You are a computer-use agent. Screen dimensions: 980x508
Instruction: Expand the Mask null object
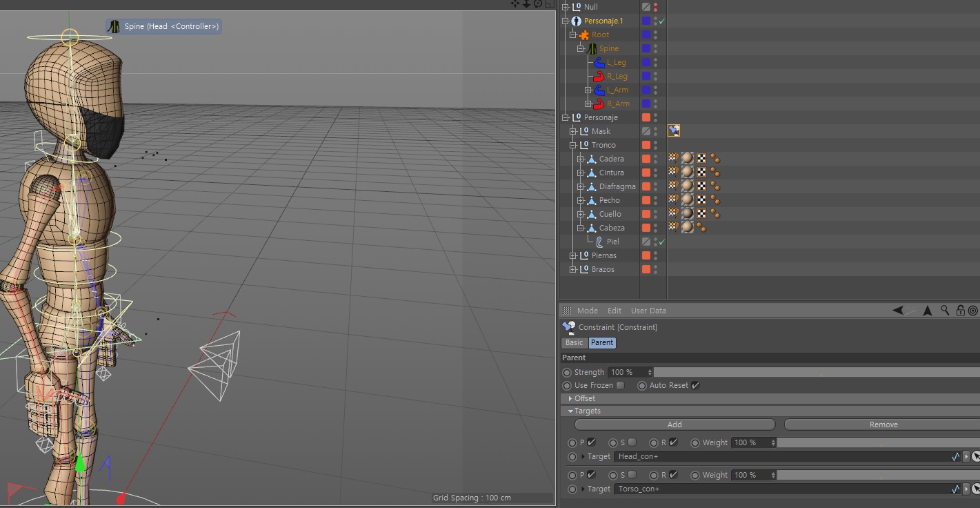[x=573, y=131]
